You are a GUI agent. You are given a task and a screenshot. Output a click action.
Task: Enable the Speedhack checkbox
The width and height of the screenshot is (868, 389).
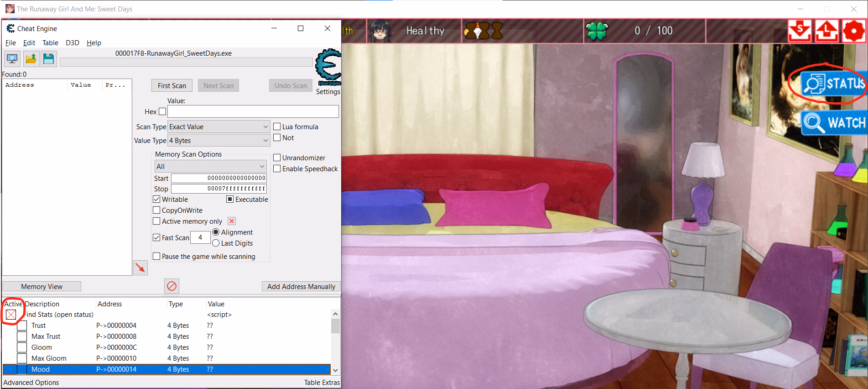[x=277, y=169]
